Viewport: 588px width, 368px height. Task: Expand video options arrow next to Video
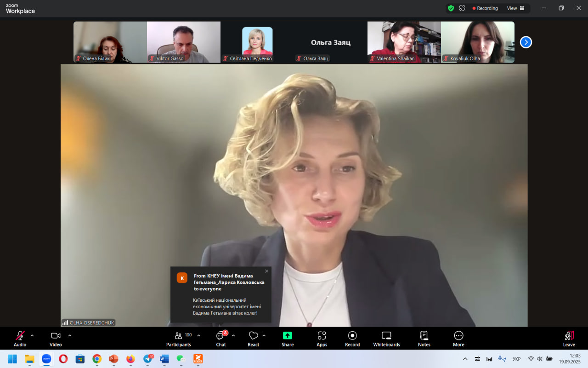click(x=70, y=335)
